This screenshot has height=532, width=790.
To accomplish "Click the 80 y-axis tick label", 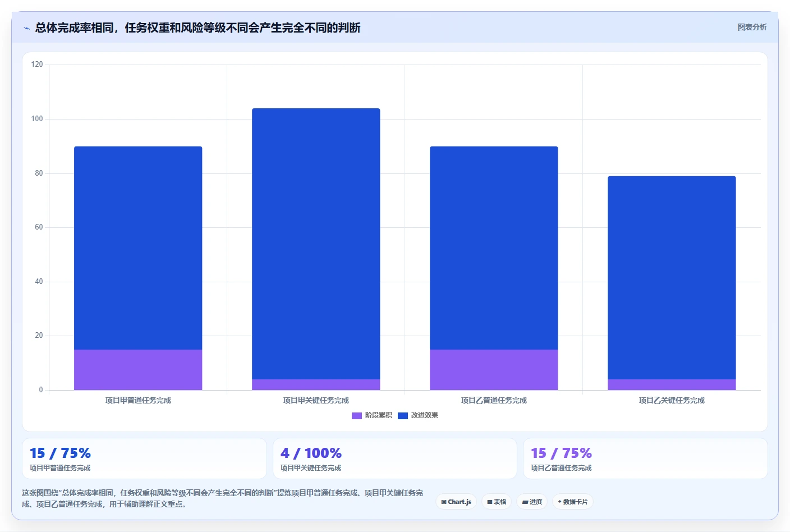I will 39,173.
